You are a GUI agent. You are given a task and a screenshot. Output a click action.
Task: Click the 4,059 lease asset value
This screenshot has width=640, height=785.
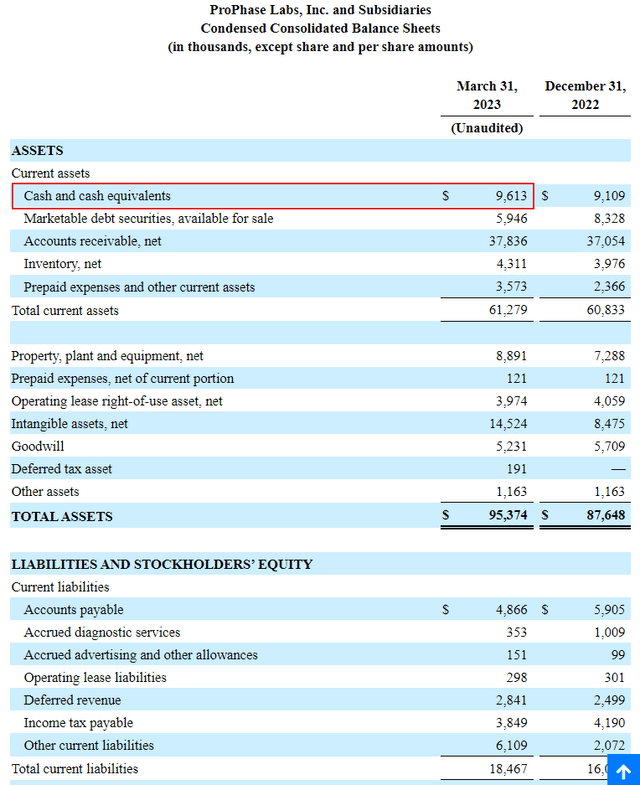pos(609,402)
